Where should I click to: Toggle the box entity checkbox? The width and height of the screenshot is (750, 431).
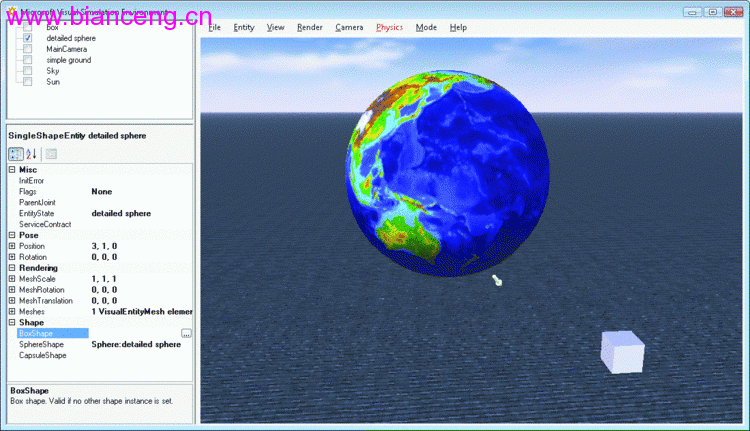pos(28,28)
